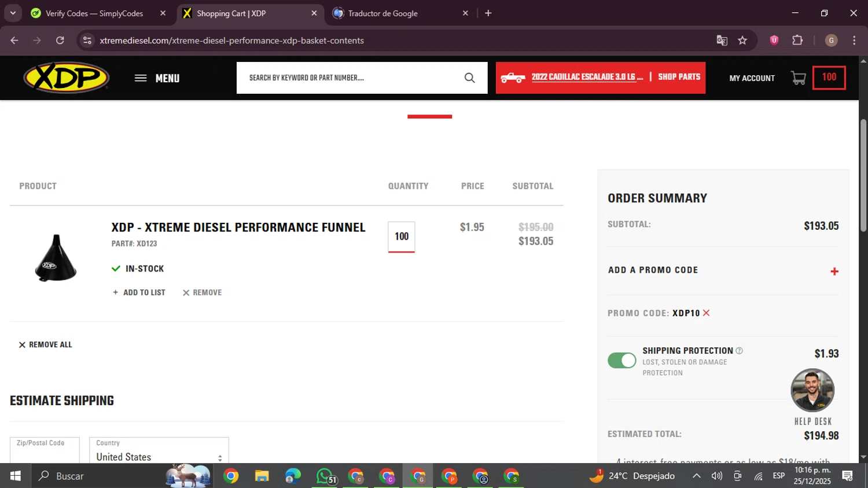Show hidden tray icons chevron
This screenshot has width=868, height=488.
pyautogui.click(x=697, y=476)
